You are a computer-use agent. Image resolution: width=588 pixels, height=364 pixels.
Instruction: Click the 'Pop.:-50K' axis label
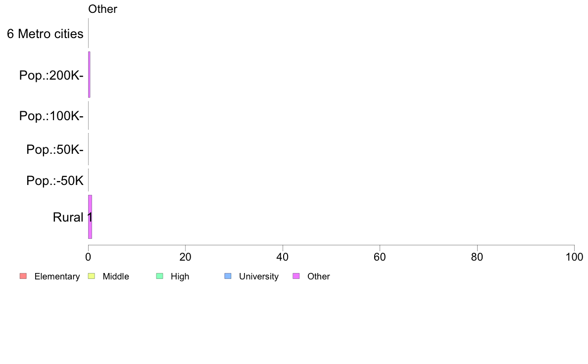55,181
